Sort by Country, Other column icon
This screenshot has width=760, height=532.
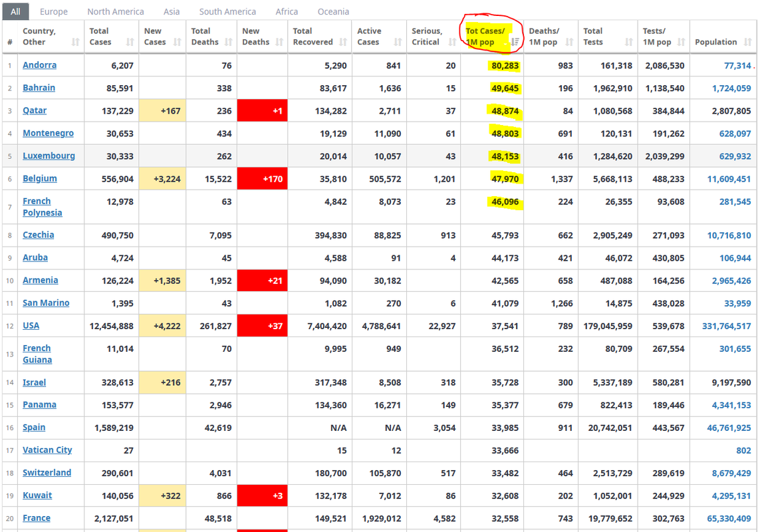tap(75, 42)
